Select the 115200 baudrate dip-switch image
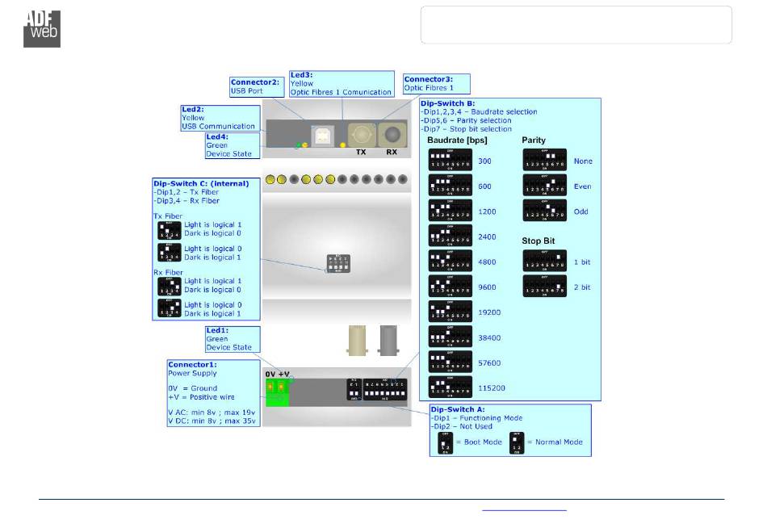 [450, 387]
